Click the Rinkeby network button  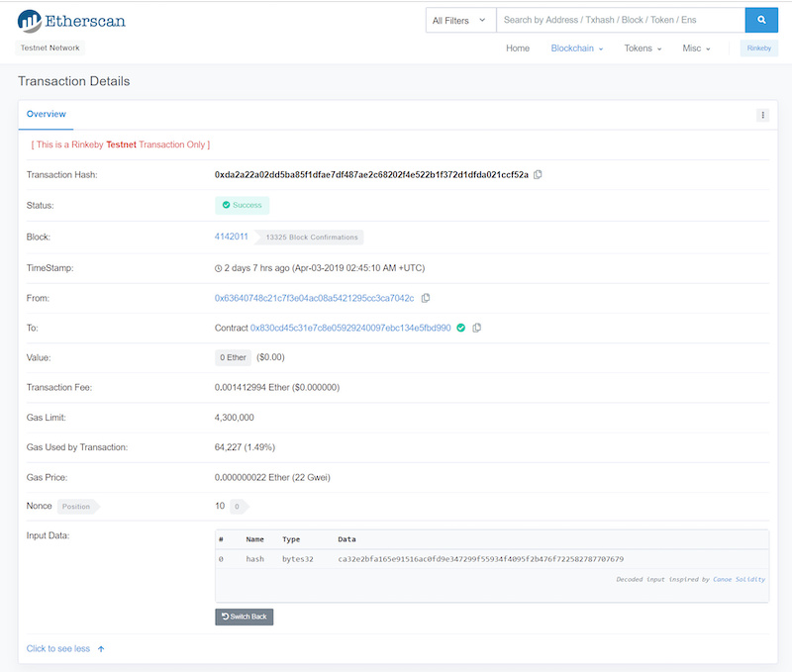(758, 48)
